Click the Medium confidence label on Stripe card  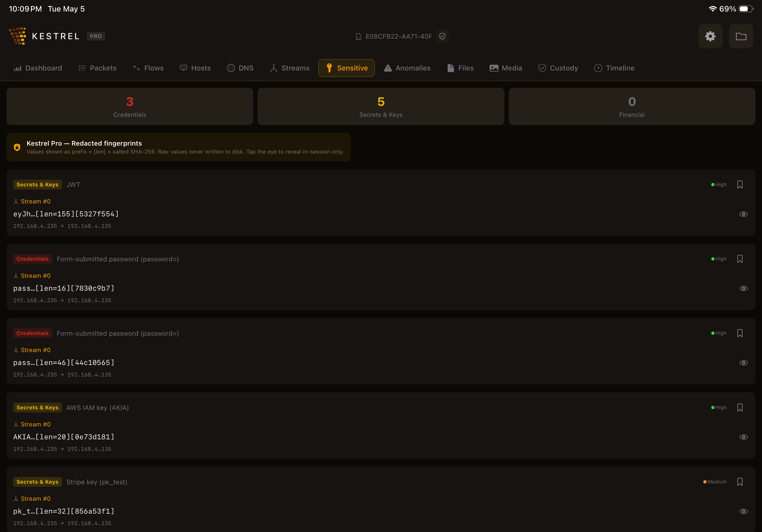[x=715, y=482]
